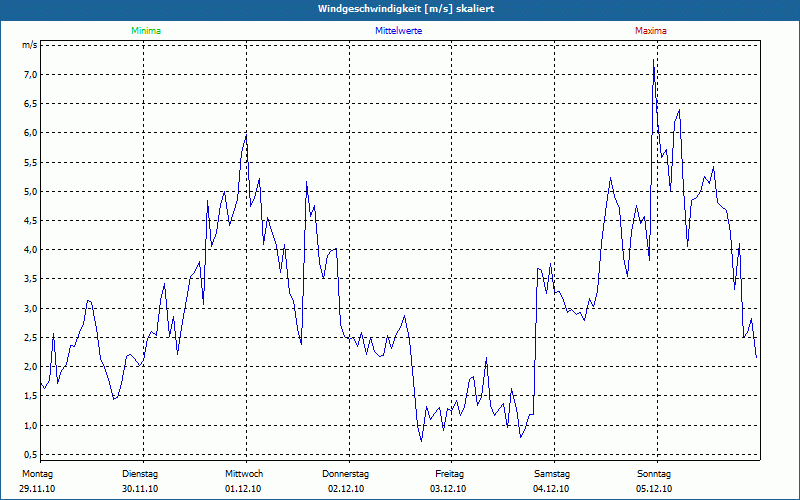Viewport: 800px width, 500px height.
Task: Click the 6,5 y-axis value
Action: [31, 104]
